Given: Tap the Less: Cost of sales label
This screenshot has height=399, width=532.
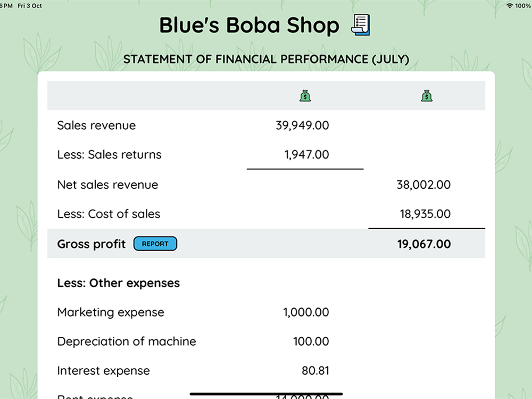Looking at the screenshot, I should click(x=109, y=214).
